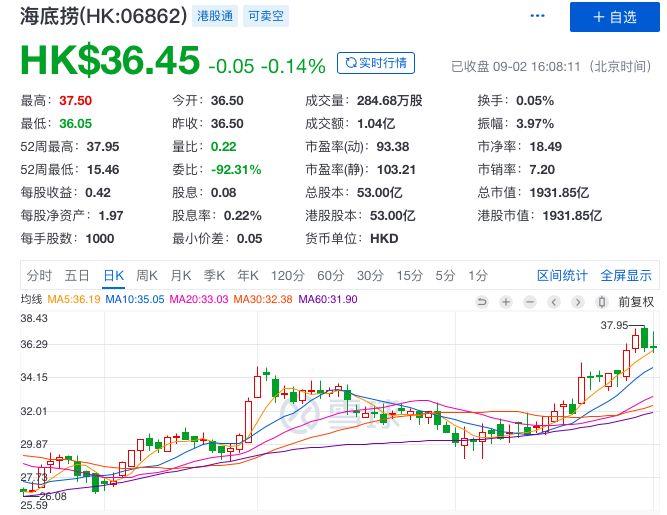Open the 前复权 adjustment dropdown
The image size is (667, 515).
tap(636, 302)
